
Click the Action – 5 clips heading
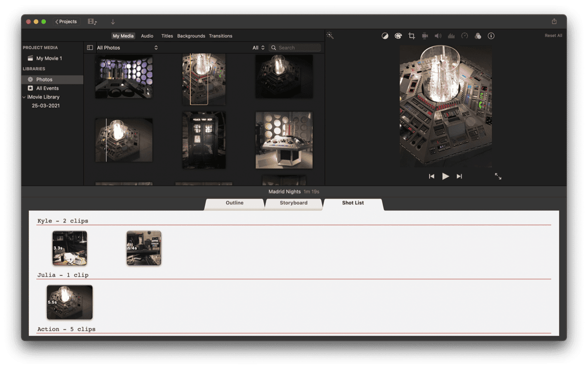click(66, 329)
